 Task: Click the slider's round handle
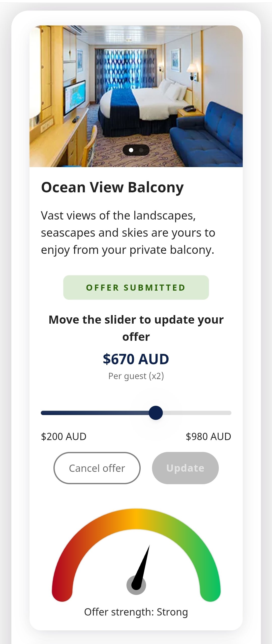coord(156,413)
